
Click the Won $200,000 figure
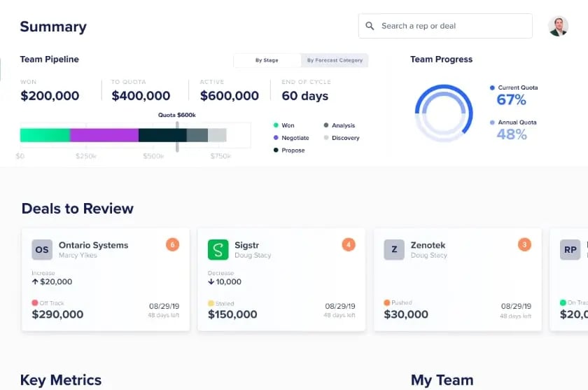coord(50,96)
